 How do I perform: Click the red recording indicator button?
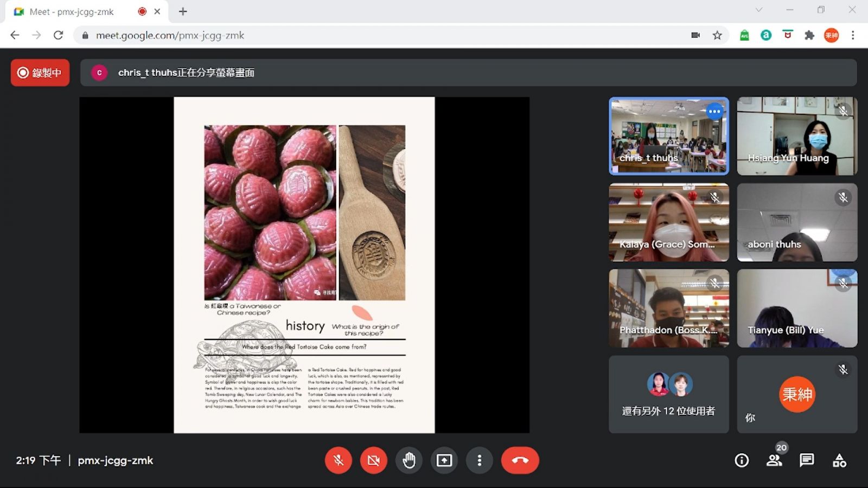40,73
